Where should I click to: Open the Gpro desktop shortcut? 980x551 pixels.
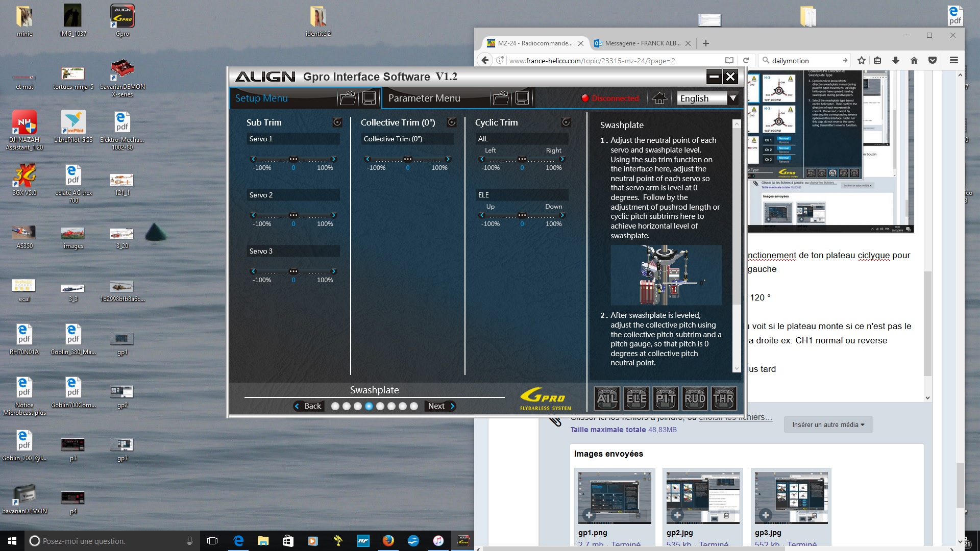coord(122,20)
